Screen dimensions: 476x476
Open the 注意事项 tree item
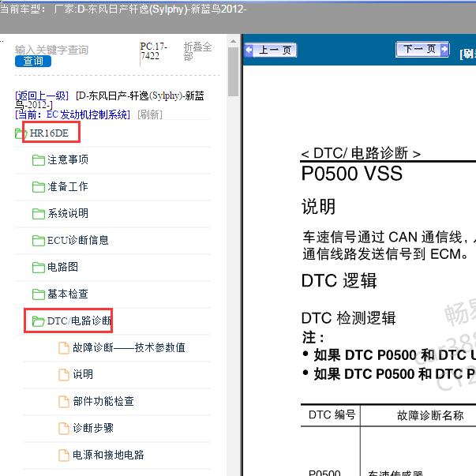[68, 159]
